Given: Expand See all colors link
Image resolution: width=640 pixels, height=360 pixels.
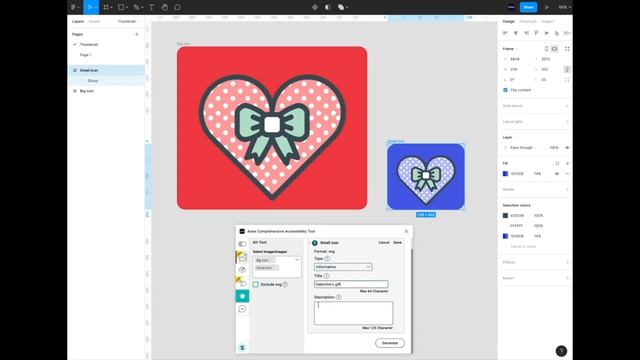Looking at the screenshot, I should pyautogui.click(x=523, y=247).
